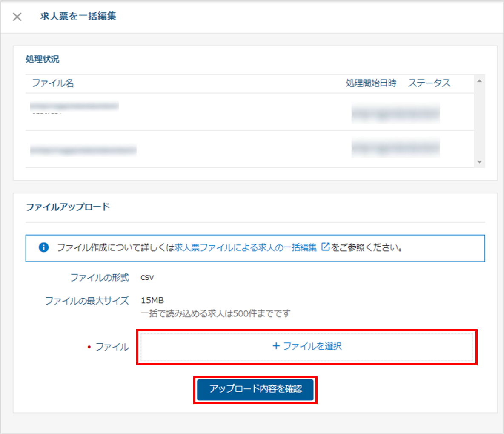504x434 pixels.
Task: Click the ファイル名 column header
Action: (53, 83)
